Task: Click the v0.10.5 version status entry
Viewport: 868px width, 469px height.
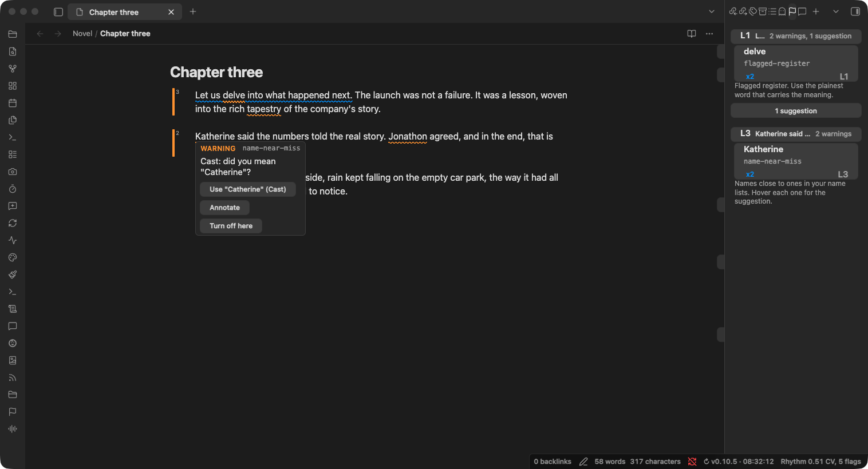Action: (x=739, y=462)
